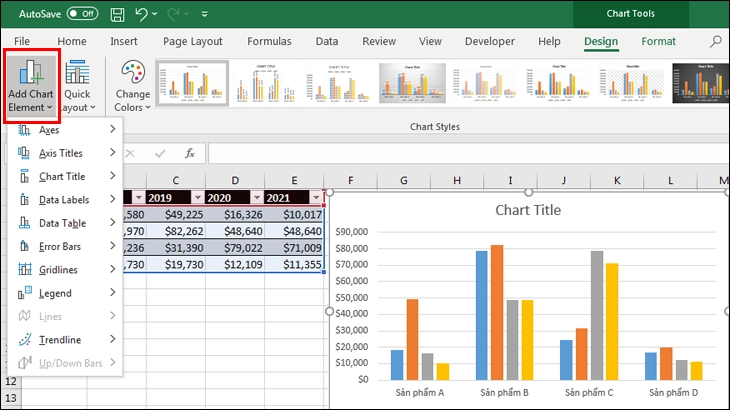Select the dark background chart style thumbnail
Viewport: 730px width, 410px height.
coord(698,85)
